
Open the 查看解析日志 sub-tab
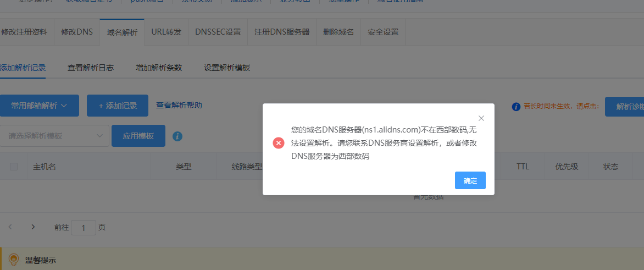point(91,68)
